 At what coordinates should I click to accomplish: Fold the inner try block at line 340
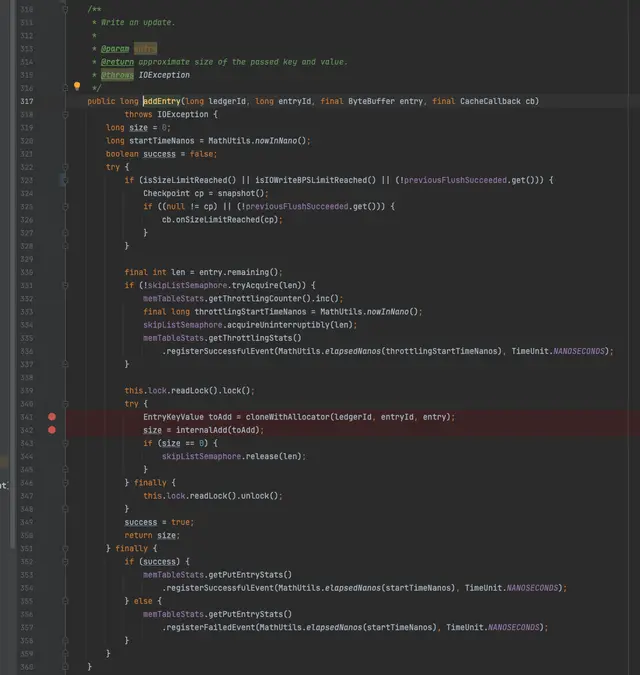66,403
